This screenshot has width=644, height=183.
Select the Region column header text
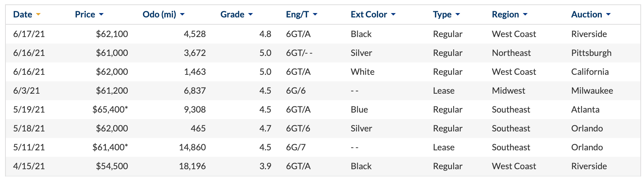(x=505, y=15)
